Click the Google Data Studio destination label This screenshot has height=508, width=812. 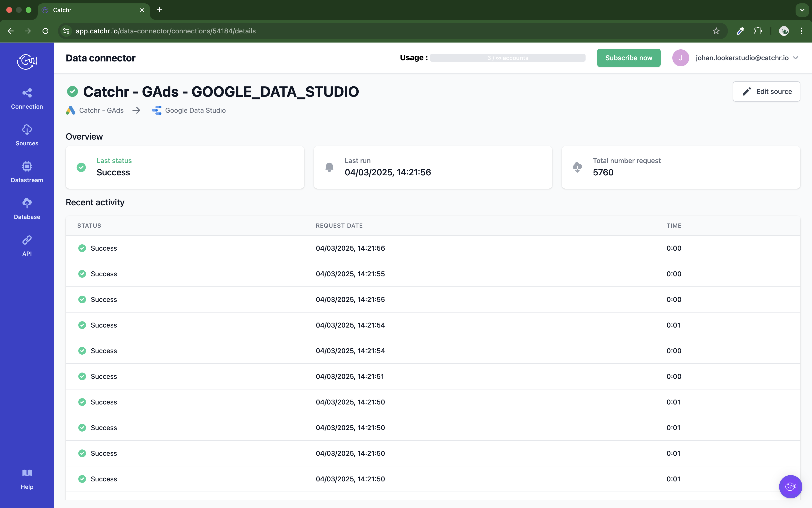point(195,110)
